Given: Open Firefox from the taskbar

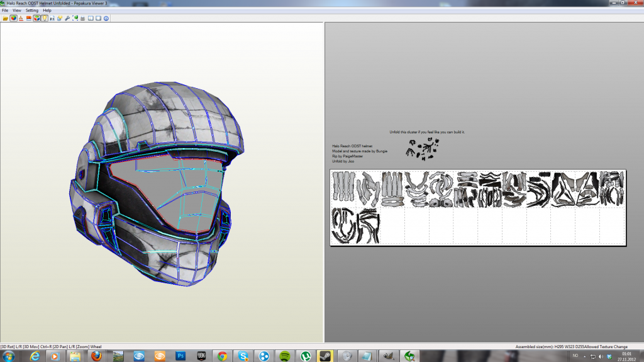Looking at the screenshot, I should pos(96,356).
